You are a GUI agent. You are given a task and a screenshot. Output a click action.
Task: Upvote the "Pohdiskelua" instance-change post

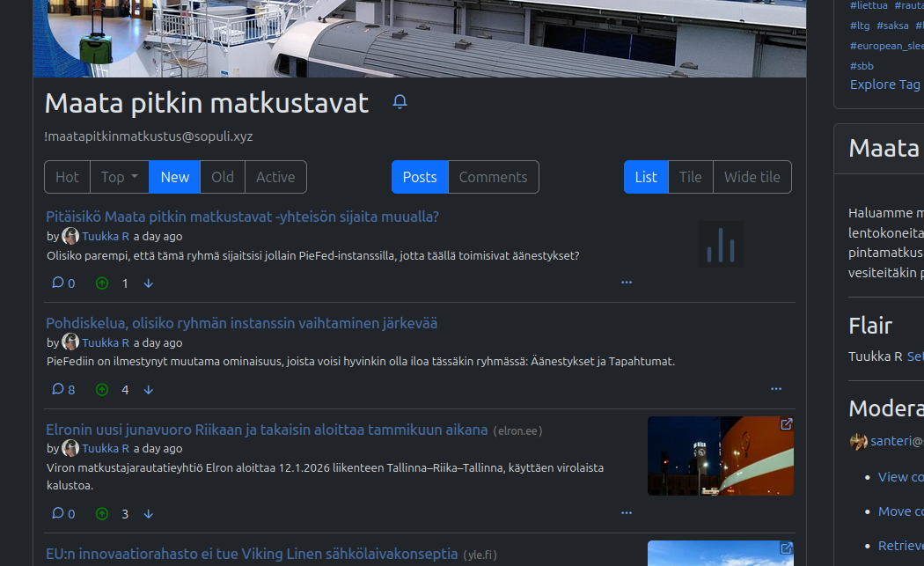pos(101,389)
